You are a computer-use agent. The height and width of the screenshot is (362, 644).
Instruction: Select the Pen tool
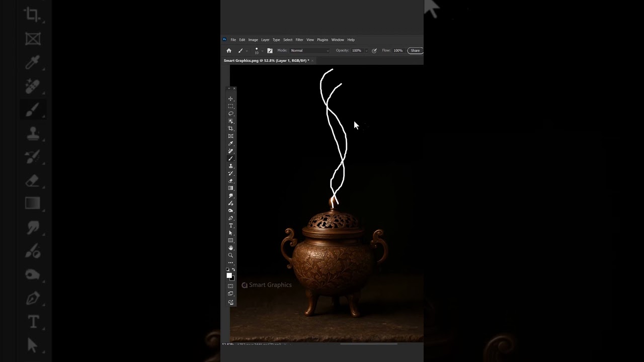point(231,218)
